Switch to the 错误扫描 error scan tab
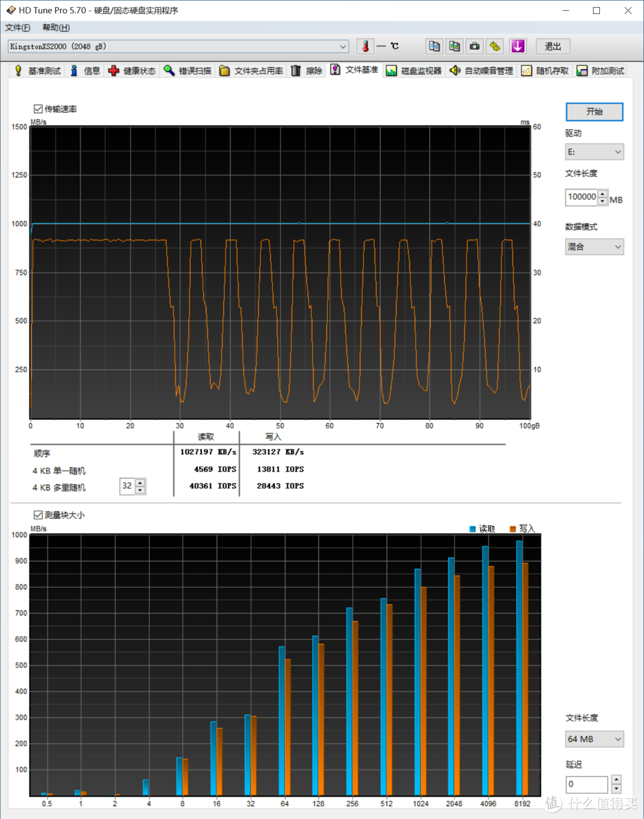Image resolution: width=644 pixels, height=819 pixels. click(x=188, y=71)
